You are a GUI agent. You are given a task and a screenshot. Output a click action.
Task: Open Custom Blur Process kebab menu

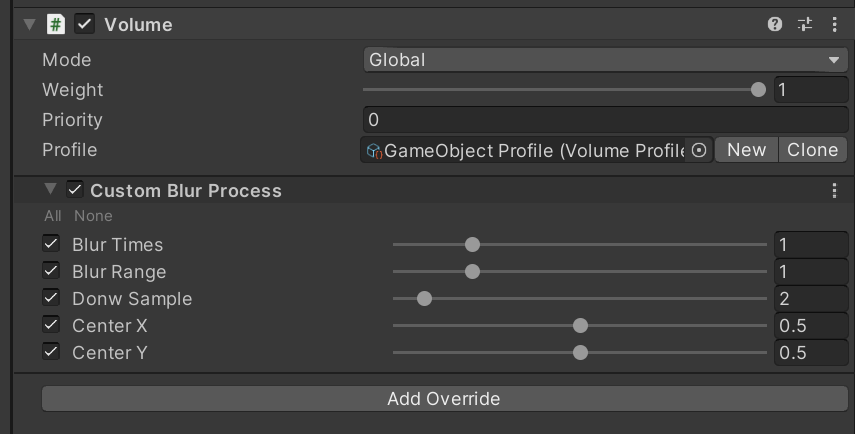[835, 190]
